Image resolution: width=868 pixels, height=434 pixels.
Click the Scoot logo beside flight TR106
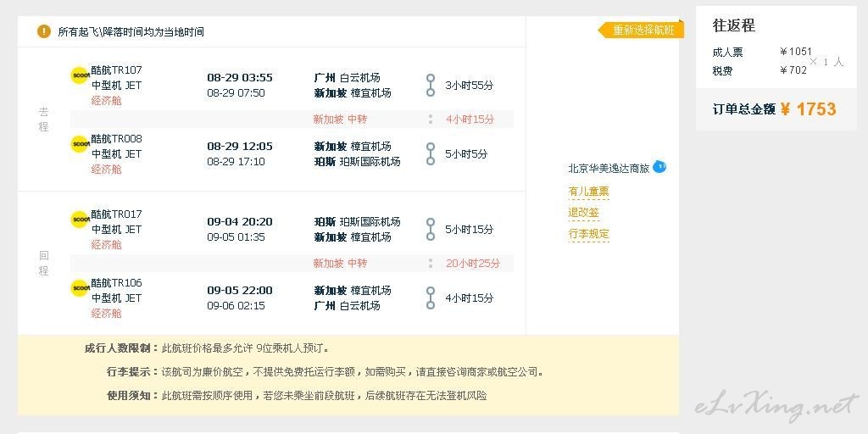coord(81,288)
